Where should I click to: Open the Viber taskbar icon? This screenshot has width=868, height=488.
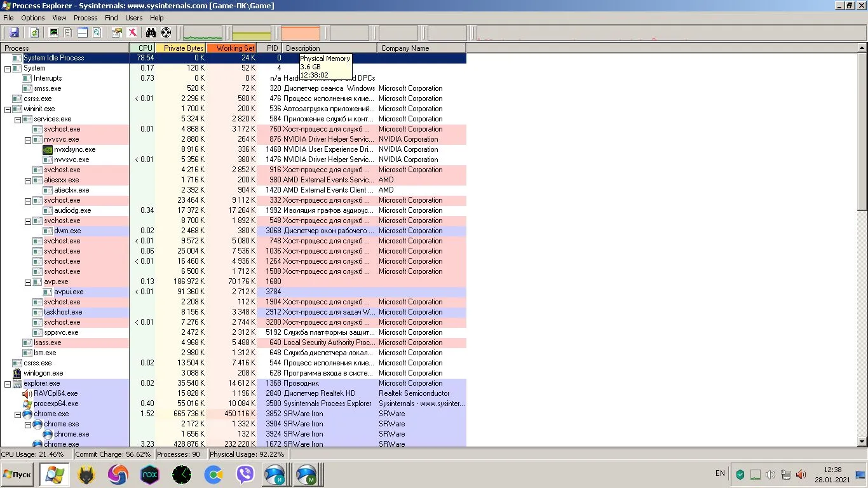click(245, 475)
